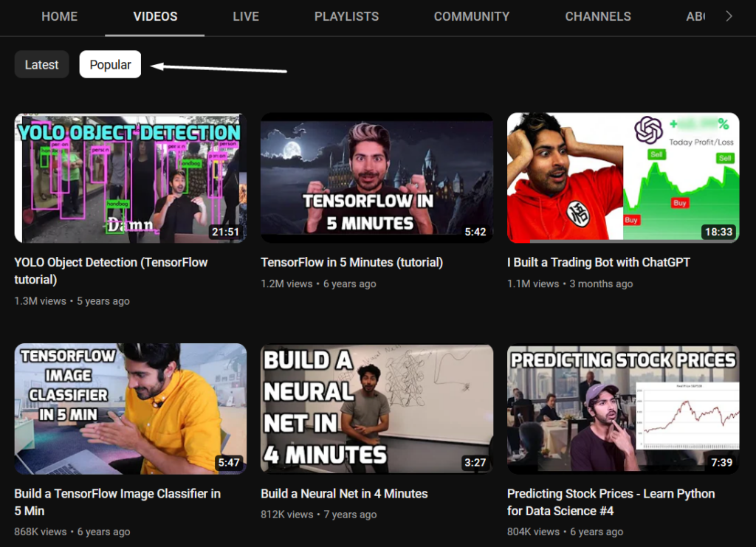Switch to the LIVE tab
The image size is (756, 547).
click(246, 16)
